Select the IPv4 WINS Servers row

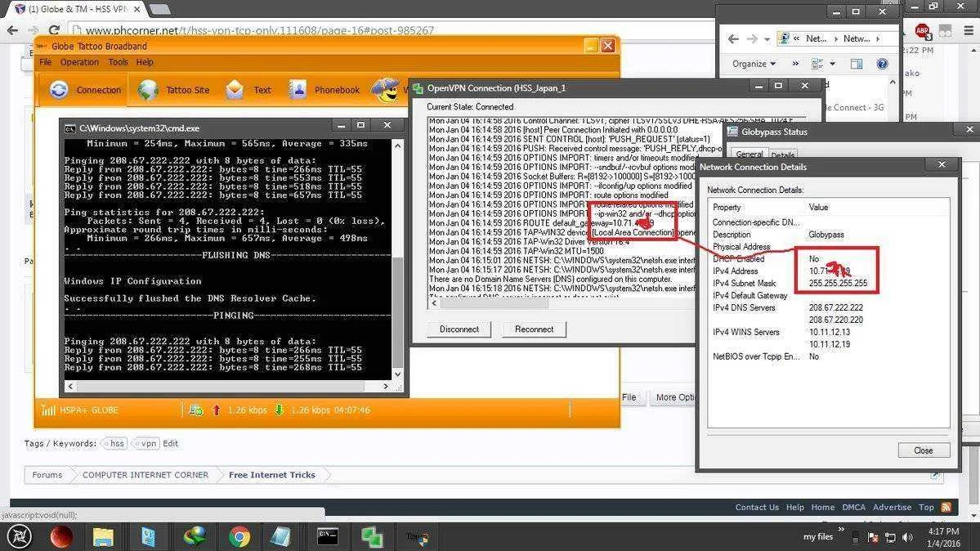pos(828,332)
